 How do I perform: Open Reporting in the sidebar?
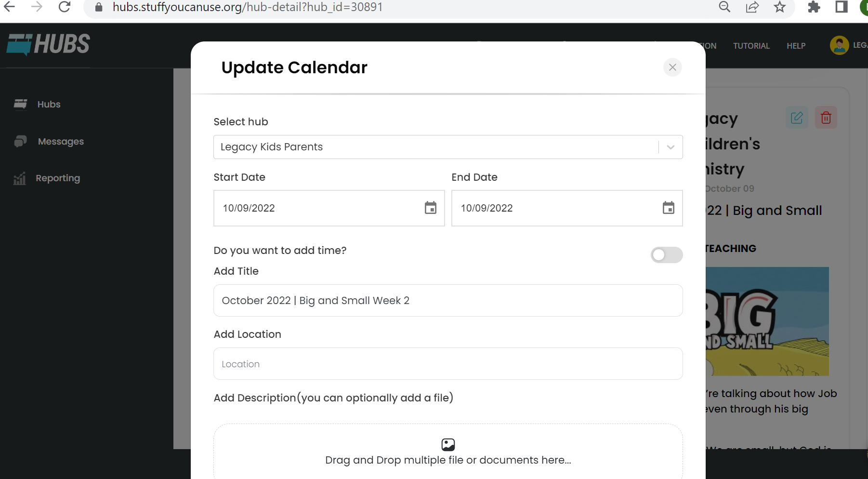tap(58, 178)
